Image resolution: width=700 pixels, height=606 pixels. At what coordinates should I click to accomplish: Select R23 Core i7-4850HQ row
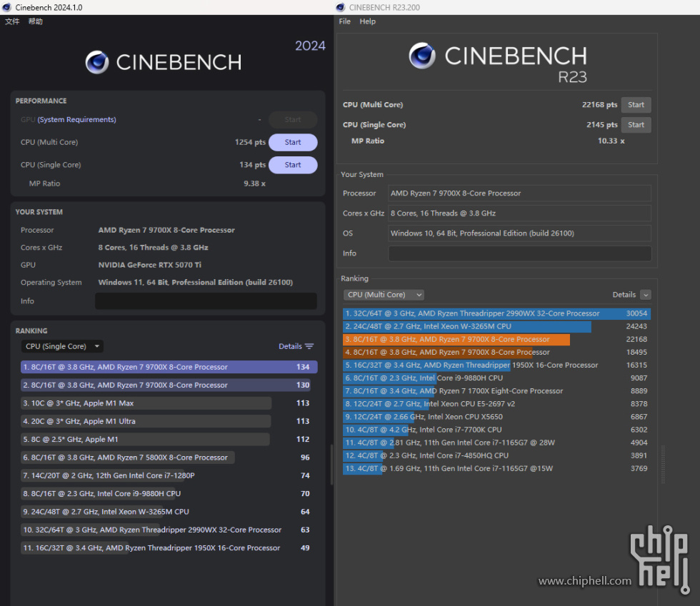[496, 456]
